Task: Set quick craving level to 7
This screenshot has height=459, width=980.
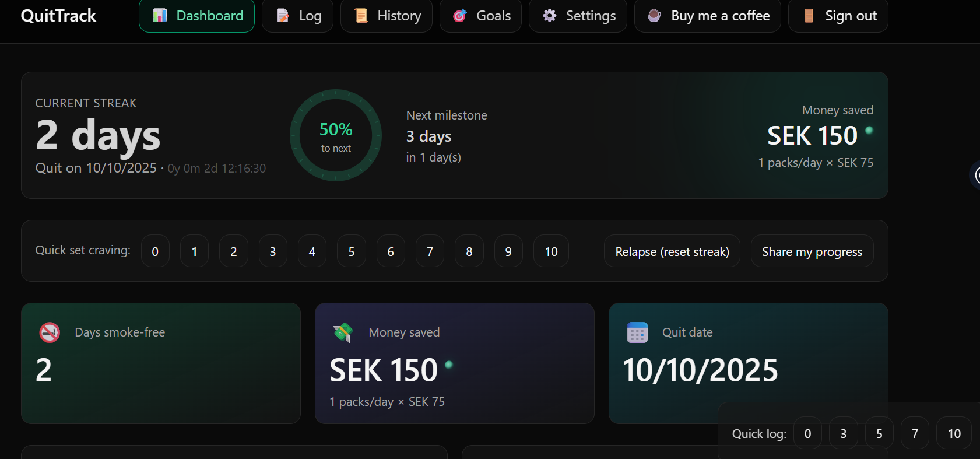Action: [430, 251]
